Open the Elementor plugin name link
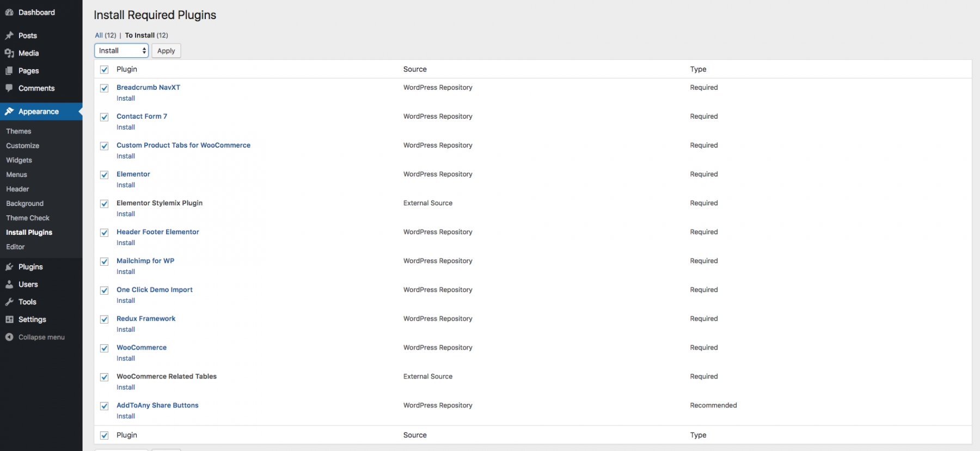Viewport: 980px width, 451px height. [x=133, y=174]
